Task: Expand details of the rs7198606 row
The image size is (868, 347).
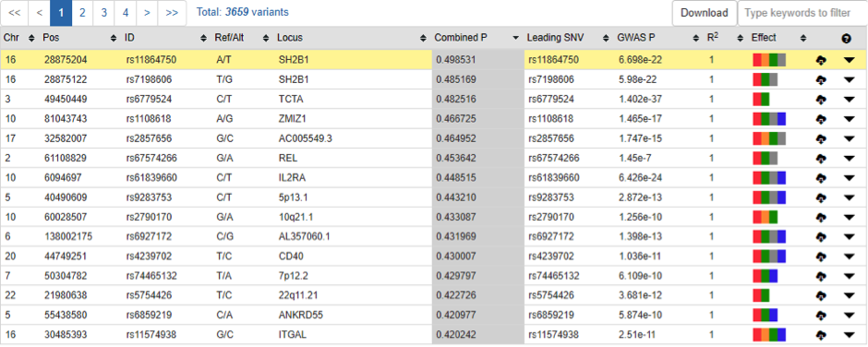Action: [x=850, y=79]
